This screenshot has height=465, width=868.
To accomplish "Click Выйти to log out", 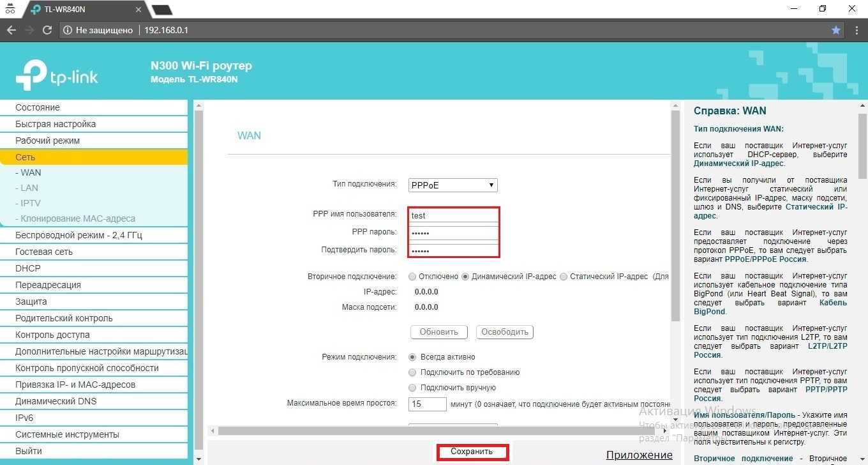I will tap(94, 451).
